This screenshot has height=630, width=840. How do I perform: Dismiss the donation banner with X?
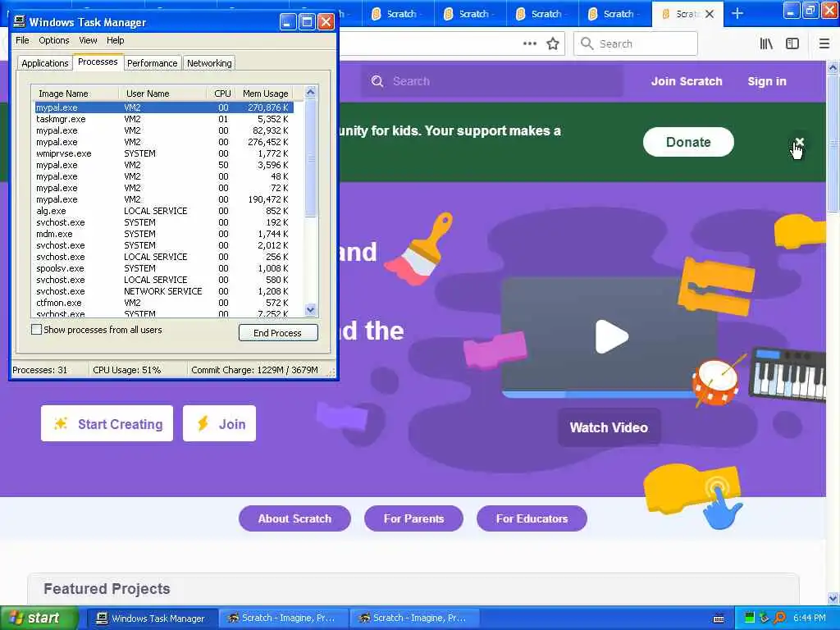click(x=799, y=142)
